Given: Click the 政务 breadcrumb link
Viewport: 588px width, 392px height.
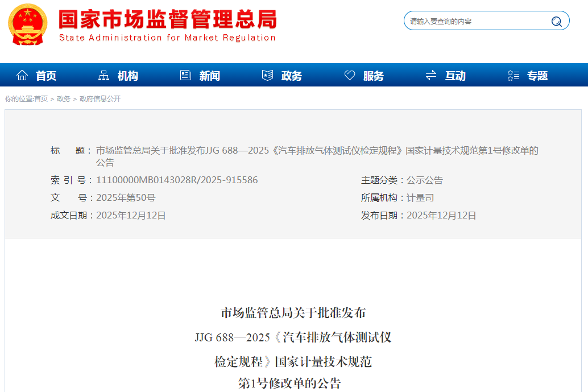Looking at the screenshot, I should pyautogui.click(x=64, y=99).
